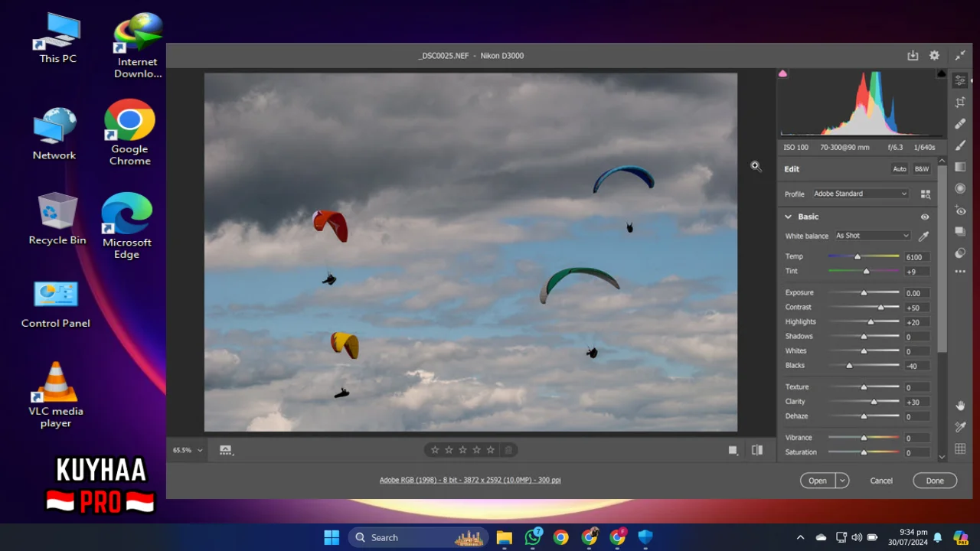
Task: Set rating to three stars
Action: [462, 450]
